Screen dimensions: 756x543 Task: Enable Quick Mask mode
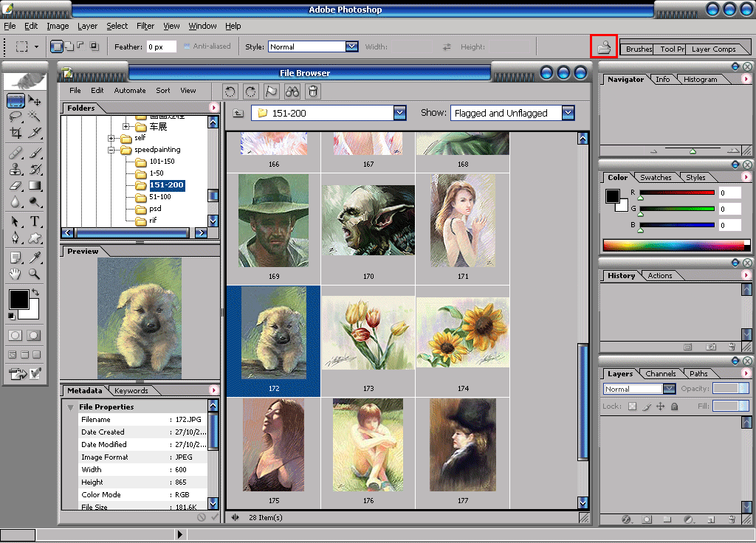pyautogui.click(x=34, y=336)
